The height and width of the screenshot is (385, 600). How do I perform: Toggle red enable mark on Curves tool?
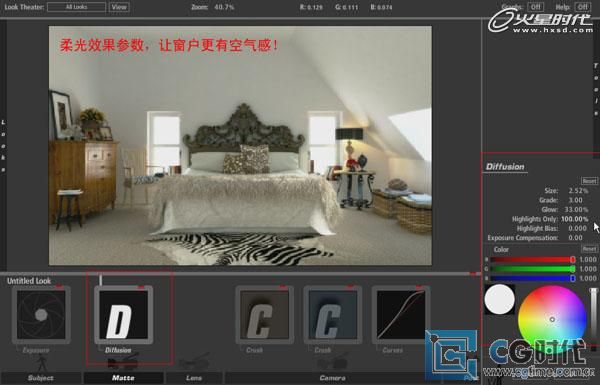coord(419,286)
